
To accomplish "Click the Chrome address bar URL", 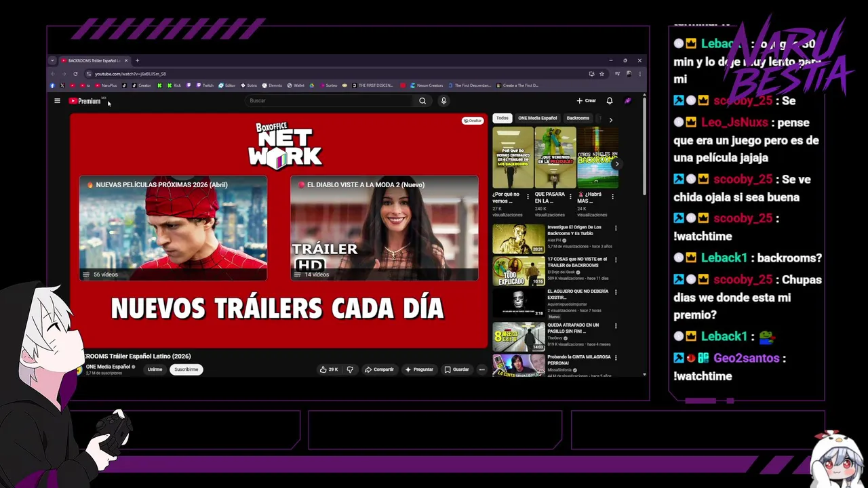I will tap(130, 74).
